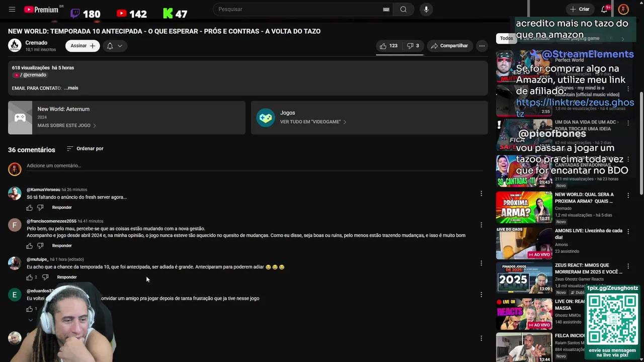
Task: Open the hamburger guide menu
Action: 12,10
